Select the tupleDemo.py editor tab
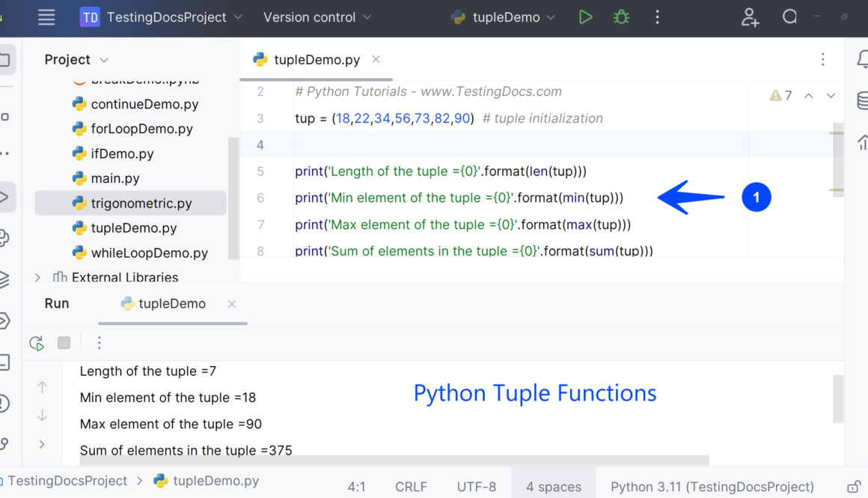The width and height of the screenshot is (868, 498). [317, 60]
